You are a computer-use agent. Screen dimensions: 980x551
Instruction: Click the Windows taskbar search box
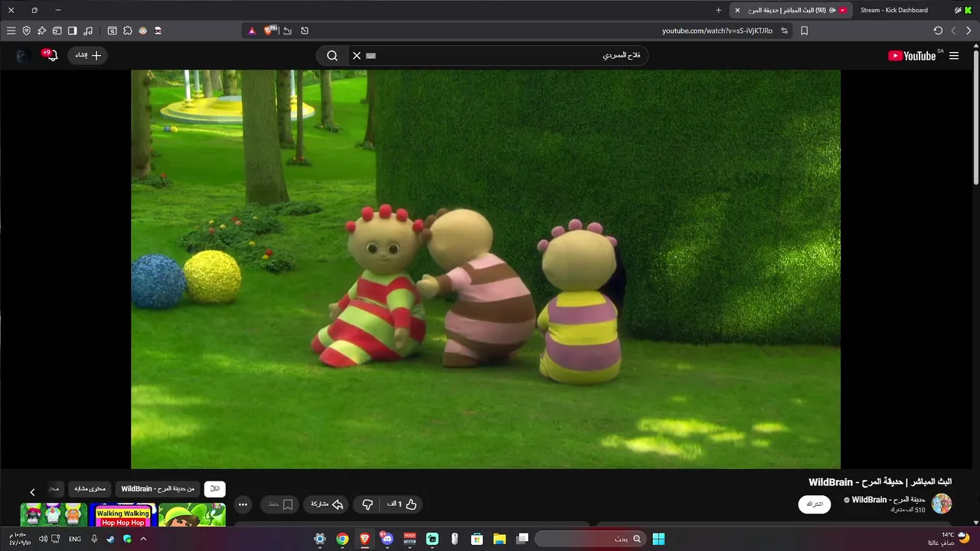click(590, 539)
